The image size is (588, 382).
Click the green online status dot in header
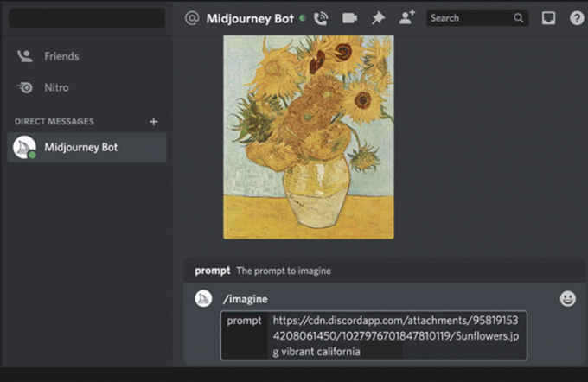pos(303,18)
